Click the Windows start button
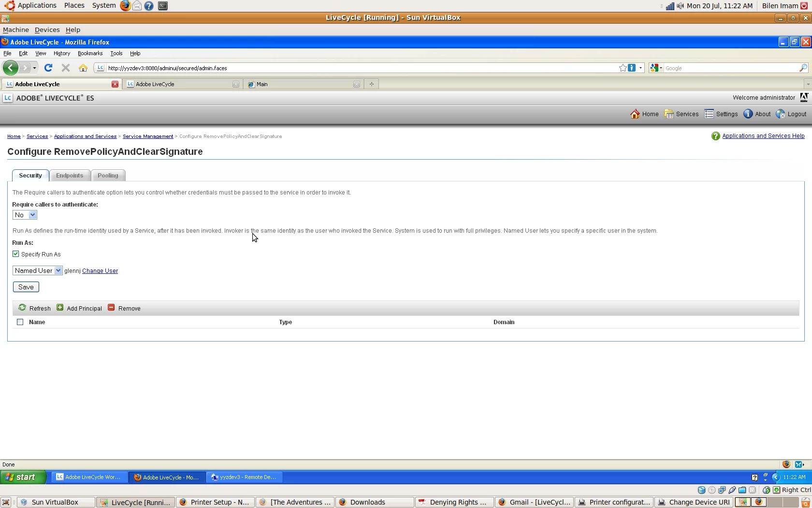 23,477
